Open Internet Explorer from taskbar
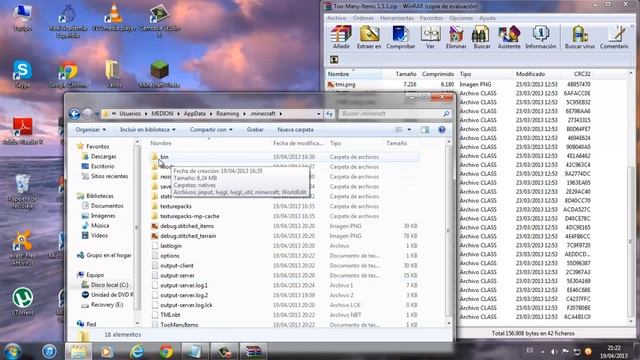Screen dimensions: 640x360 (137, 351)
